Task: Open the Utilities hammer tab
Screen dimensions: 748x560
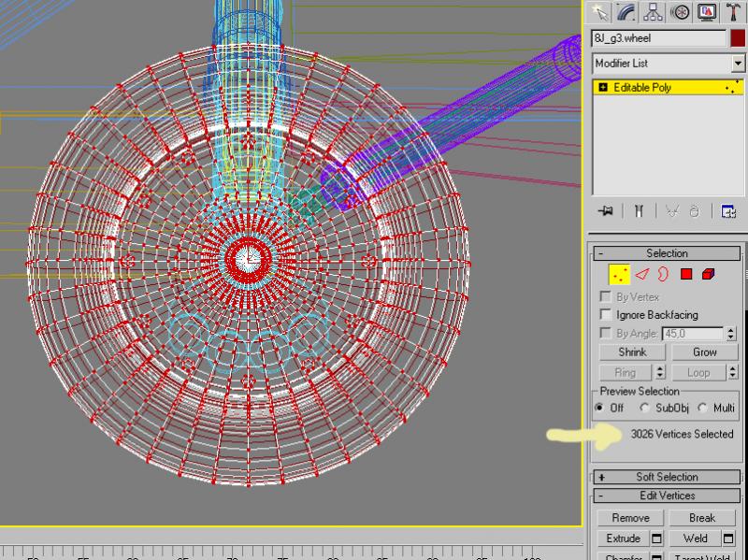Action: (x=733, y=11)
